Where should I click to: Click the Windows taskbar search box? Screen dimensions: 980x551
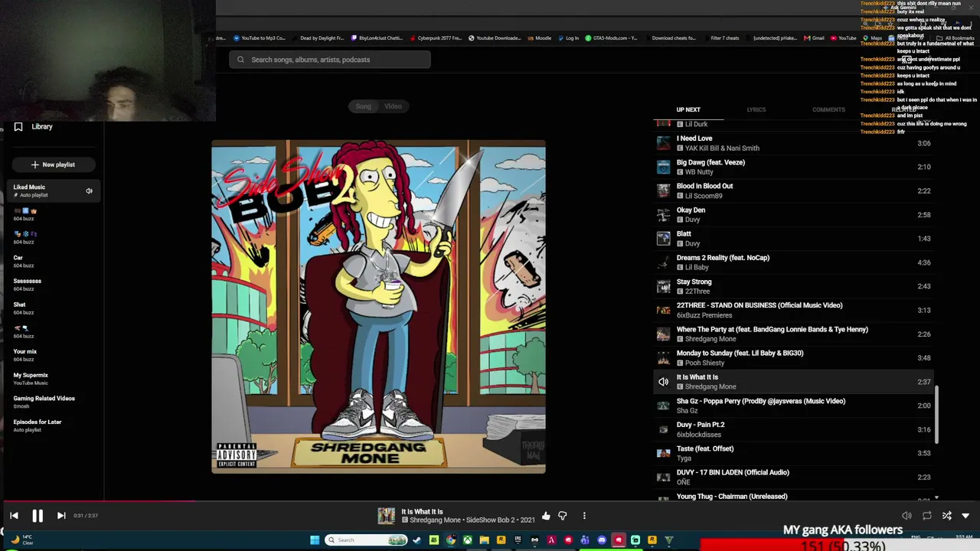point(367,540)
